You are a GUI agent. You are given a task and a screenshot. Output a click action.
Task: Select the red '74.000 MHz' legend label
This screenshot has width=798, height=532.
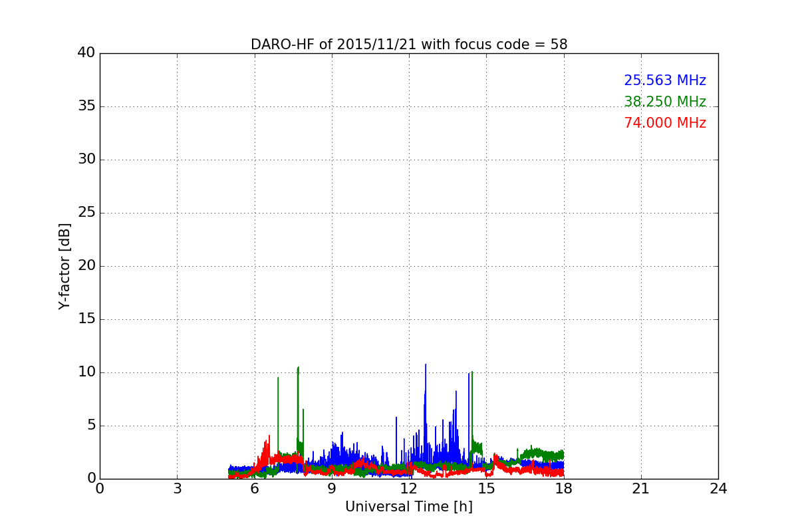(665, 123)
